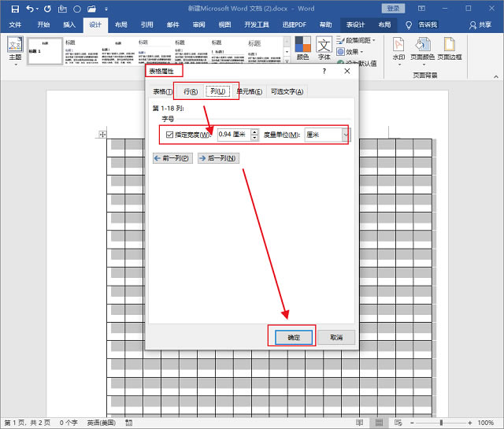Click the language 英语(美国) status

pos(102,423)
